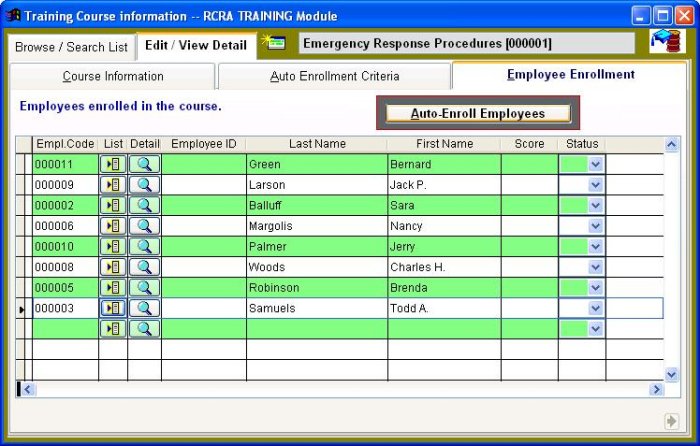Viewport: 700px width, 446px height.
Task: Click the Last Name column header
Action: [x=316, y=144]
